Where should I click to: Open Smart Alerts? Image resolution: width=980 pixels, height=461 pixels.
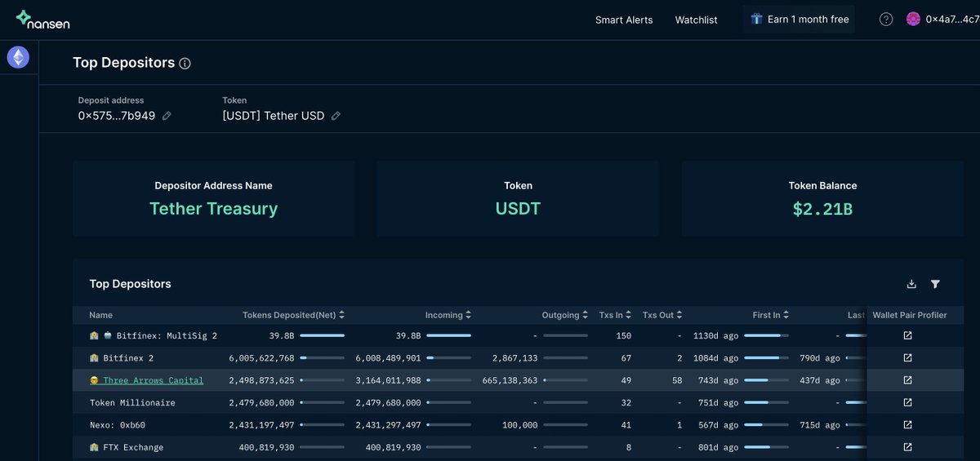[x=624, y=20]
